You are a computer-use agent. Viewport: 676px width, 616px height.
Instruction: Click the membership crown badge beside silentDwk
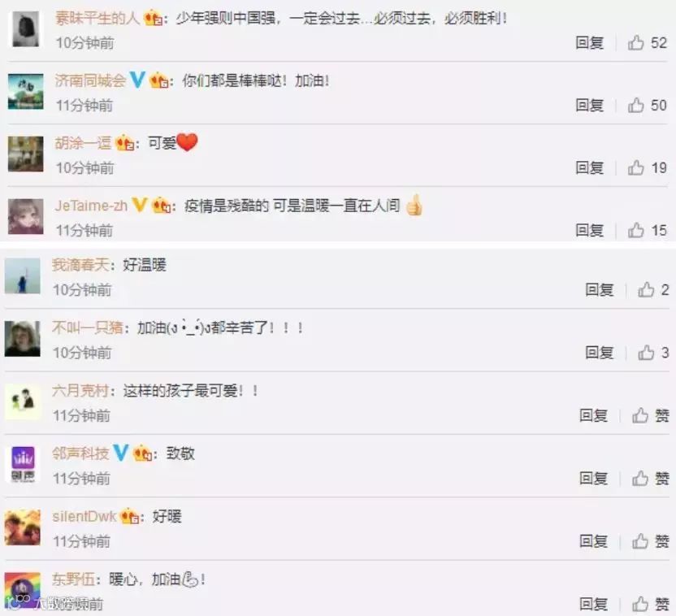point(129,516)
